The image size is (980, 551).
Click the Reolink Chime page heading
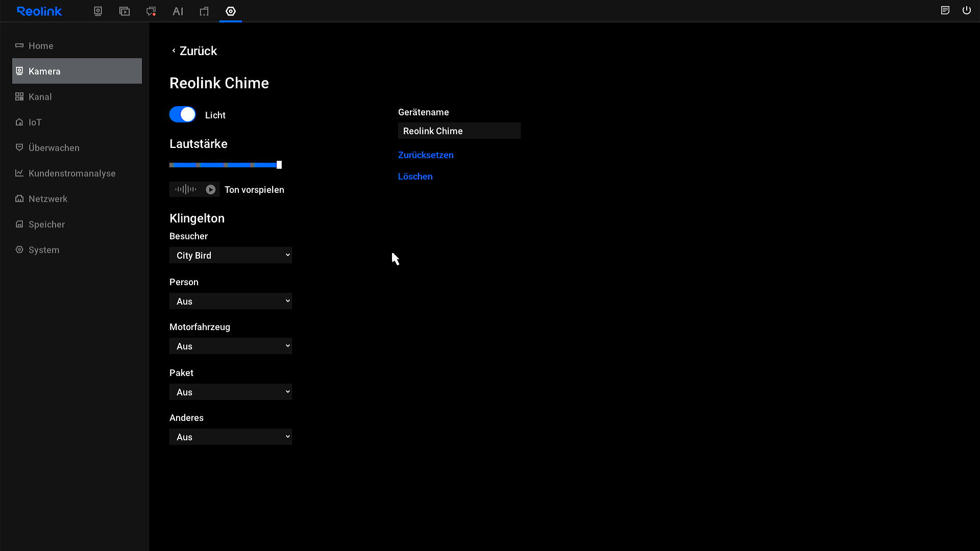(219, 83)
